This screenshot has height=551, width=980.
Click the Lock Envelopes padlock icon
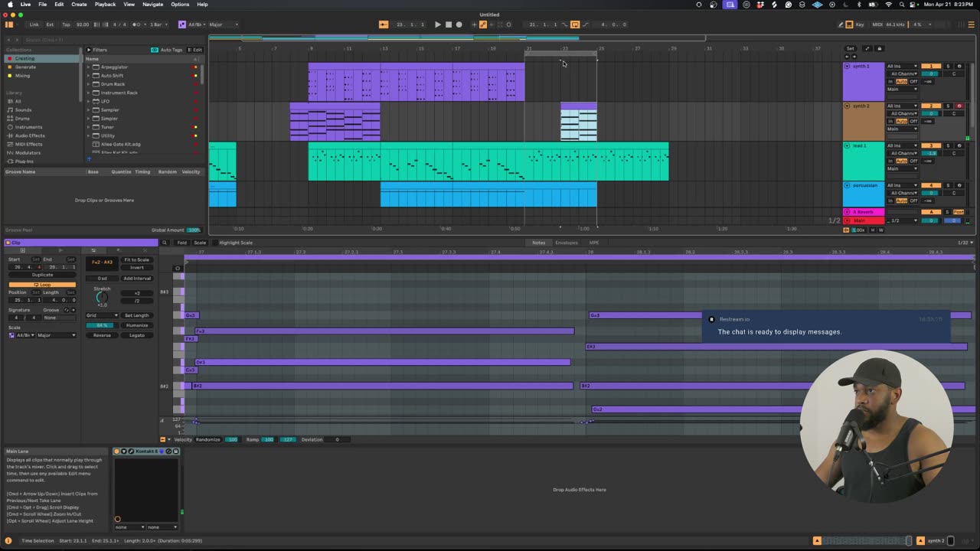pos(879,48)
